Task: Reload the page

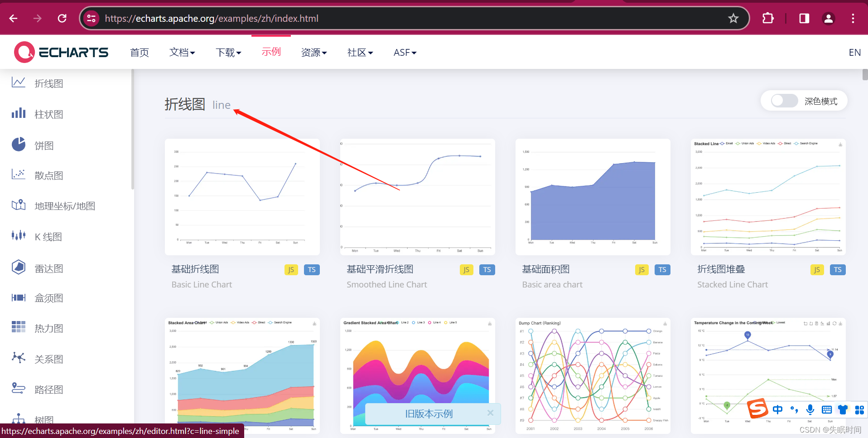Action: click(62, 19)
